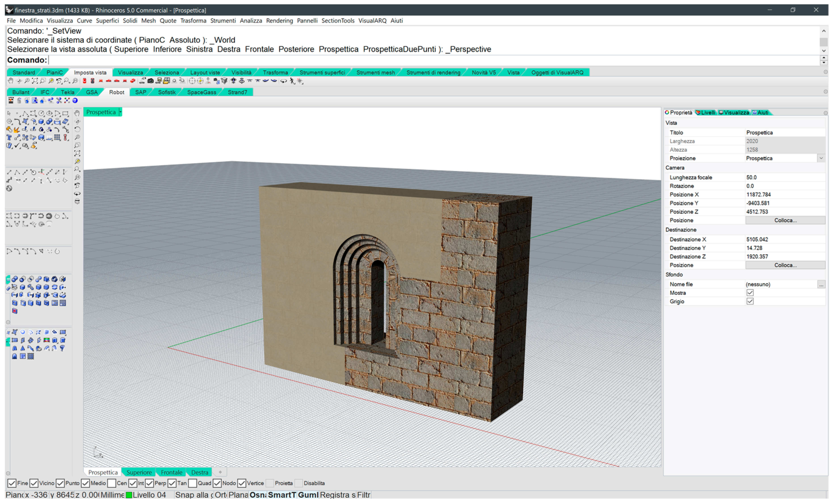The width and height of the screenshot is (833, 504).
Task: Click the blue help icon in Robot toolbar
Action: tap(75, 100)
